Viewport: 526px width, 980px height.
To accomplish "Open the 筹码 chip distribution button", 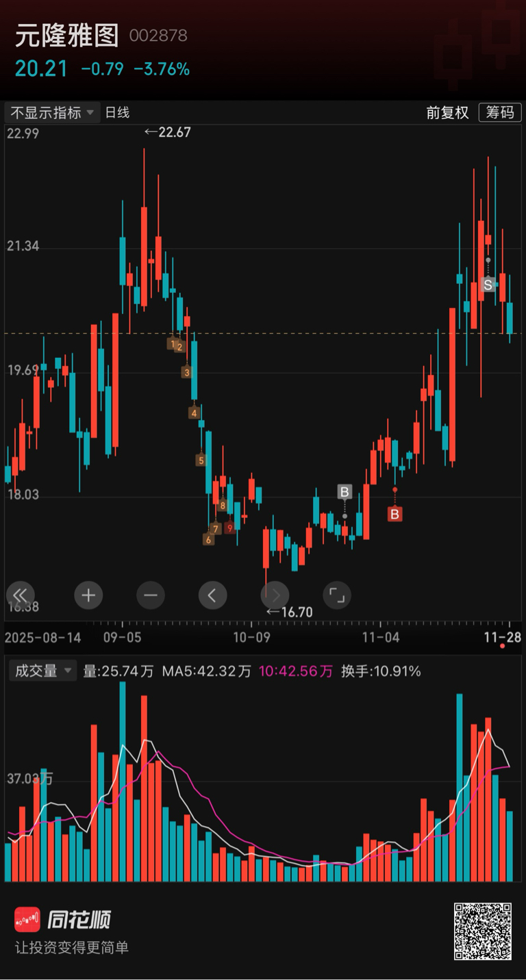I will click(x=500, y=112).
